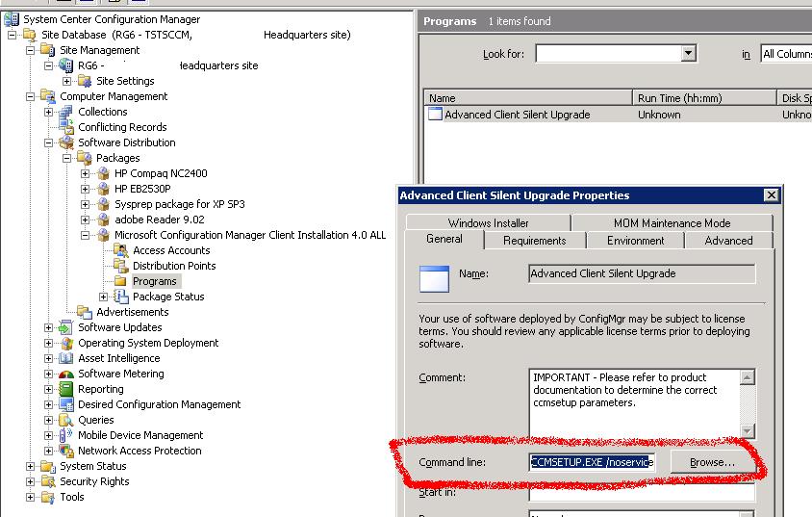
Task: Click the adobe Reader 9.02 package icon
Action: (104, 220)
